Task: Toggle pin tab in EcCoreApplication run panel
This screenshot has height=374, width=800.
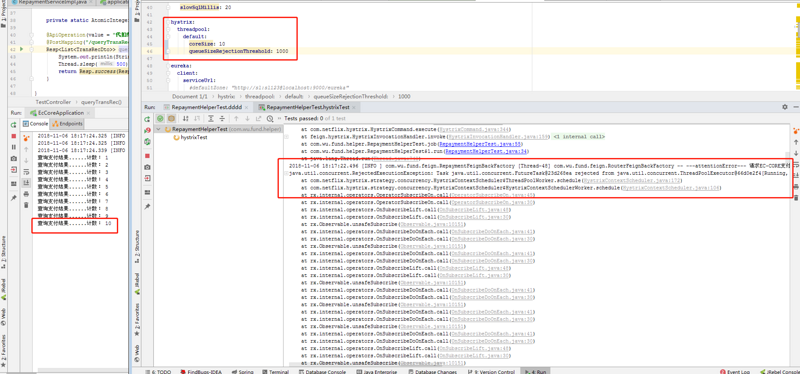Action: coord(14,197)
